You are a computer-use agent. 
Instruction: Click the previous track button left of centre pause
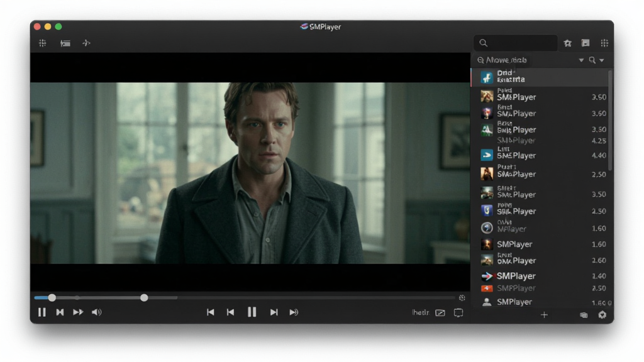(x=230, y=312)
